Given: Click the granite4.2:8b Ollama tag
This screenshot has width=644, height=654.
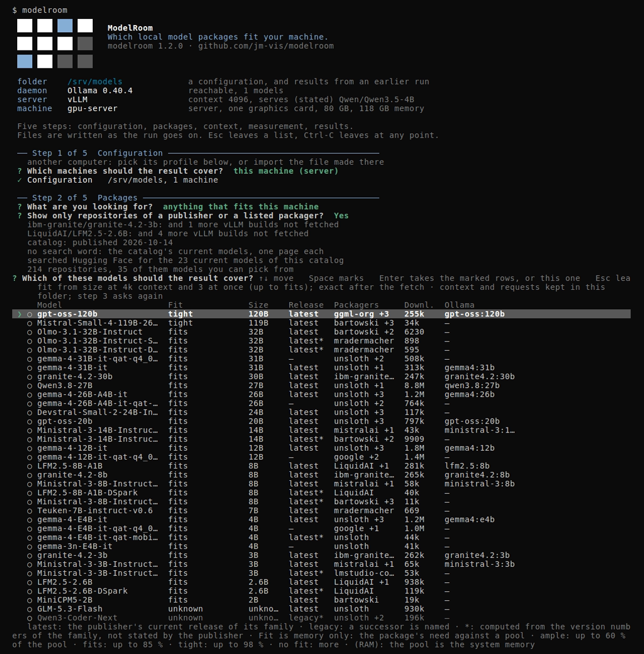Looking at the screenshot, I should [477, 475].
